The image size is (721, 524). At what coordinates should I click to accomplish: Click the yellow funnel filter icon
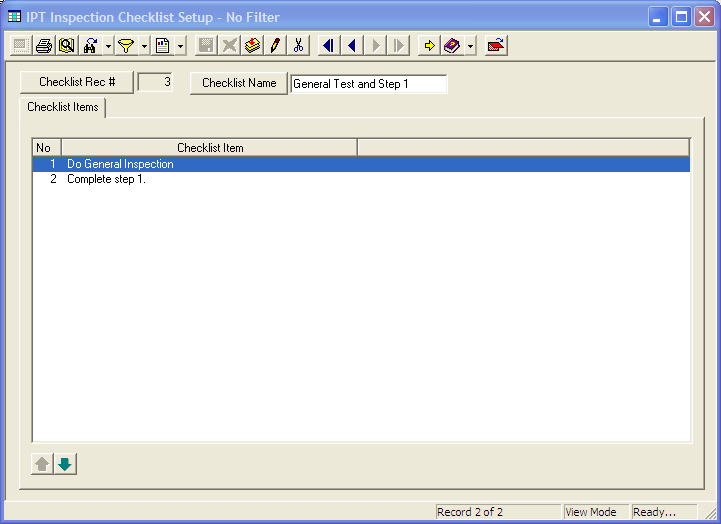[x=126, y=46]
